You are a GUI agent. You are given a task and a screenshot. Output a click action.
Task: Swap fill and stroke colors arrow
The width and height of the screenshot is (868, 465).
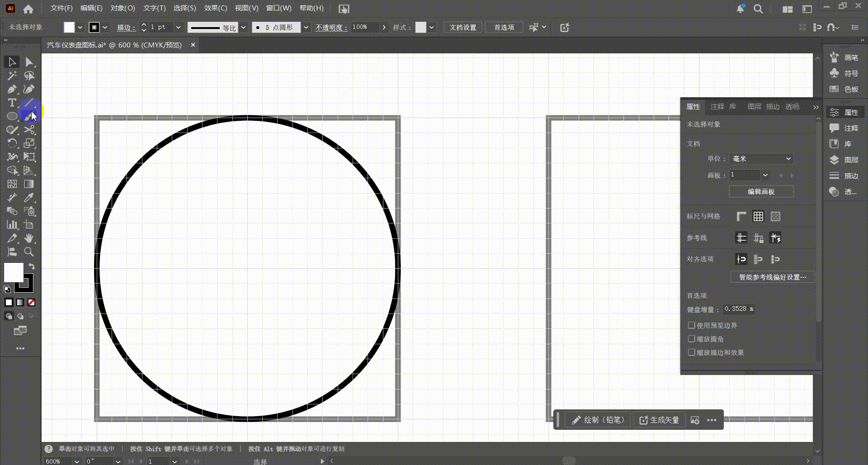32,266
